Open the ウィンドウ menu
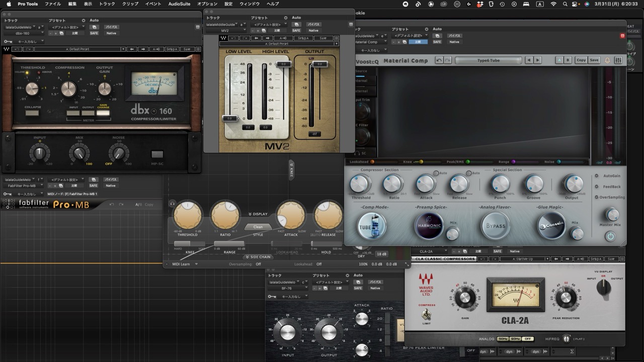 (250, 4)
